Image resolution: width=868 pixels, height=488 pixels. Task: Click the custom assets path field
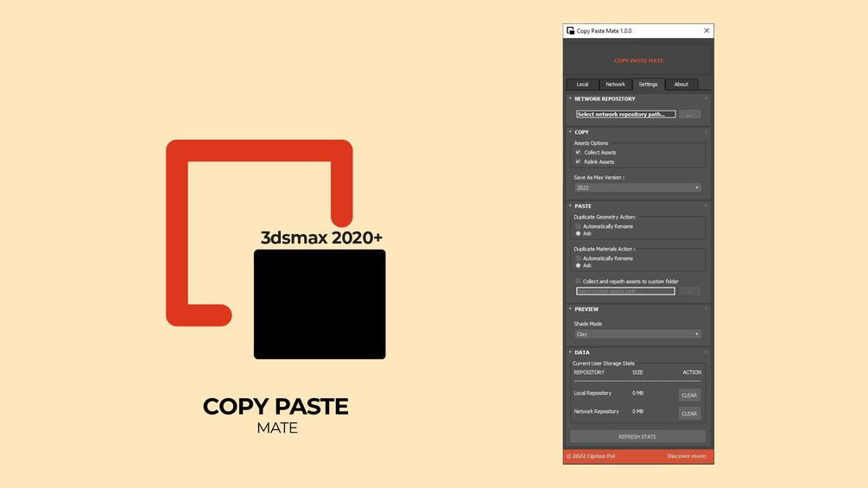pyautogui.click(x=625, y=291)
